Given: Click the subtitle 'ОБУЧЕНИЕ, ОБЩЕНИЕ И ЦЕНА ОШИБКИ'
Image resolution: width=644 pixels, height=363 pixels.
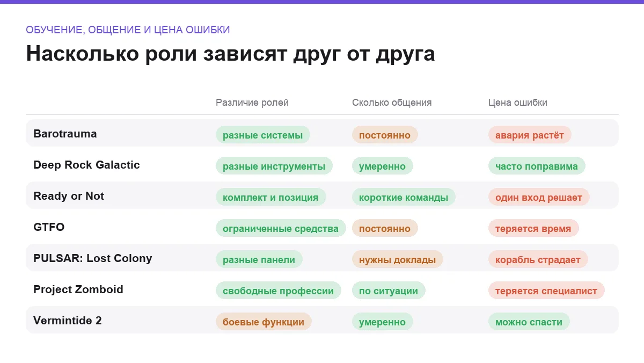Looking at the screenshot, I should coord(128,30).
